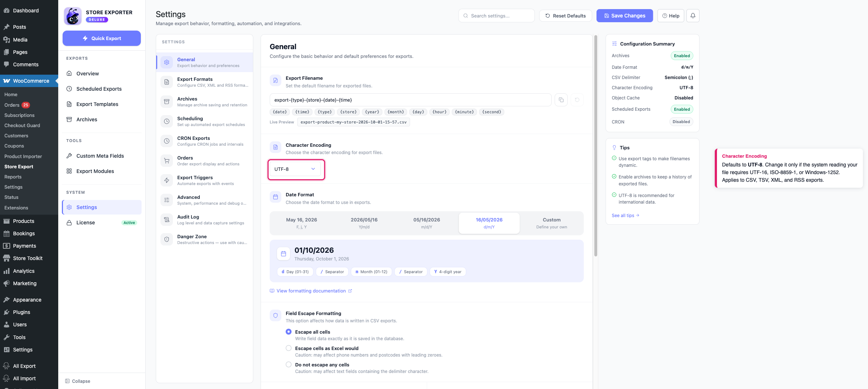This screenshot has height=389, width=868.
Task: Click See all tips link
Action: 626,216
